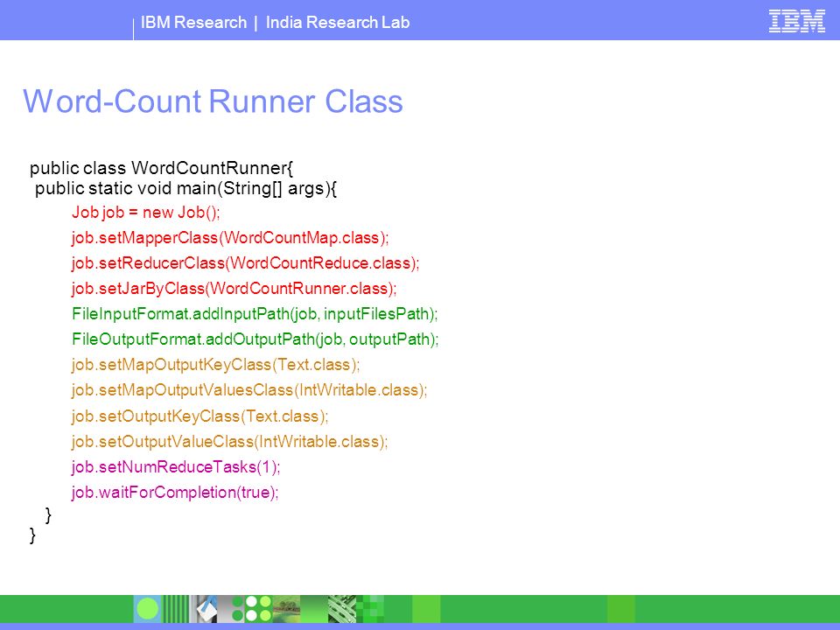Click the white dots footer thumbnail
Image resolution: width=840 pixels, height=630 pixels.
click(258, 609)
